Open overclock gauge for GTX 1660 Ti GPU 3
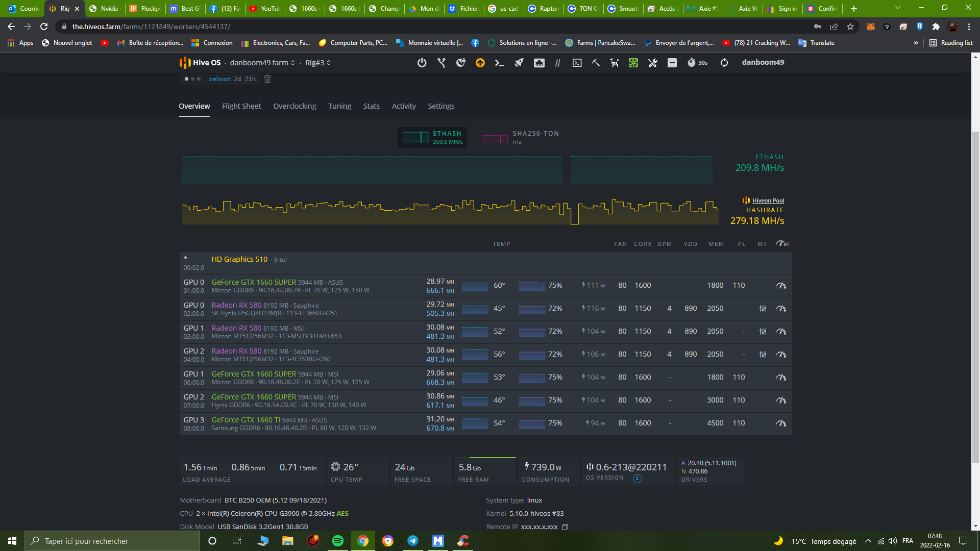 (781, 423)
